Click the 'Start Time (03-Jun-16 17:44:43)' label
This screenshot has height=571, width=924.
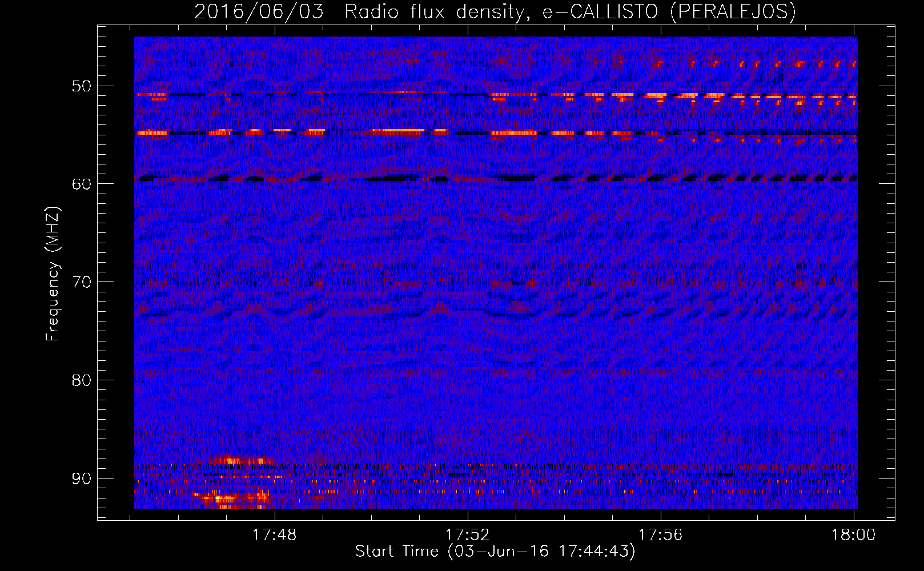pyautogui.click(x=495, y=552)
